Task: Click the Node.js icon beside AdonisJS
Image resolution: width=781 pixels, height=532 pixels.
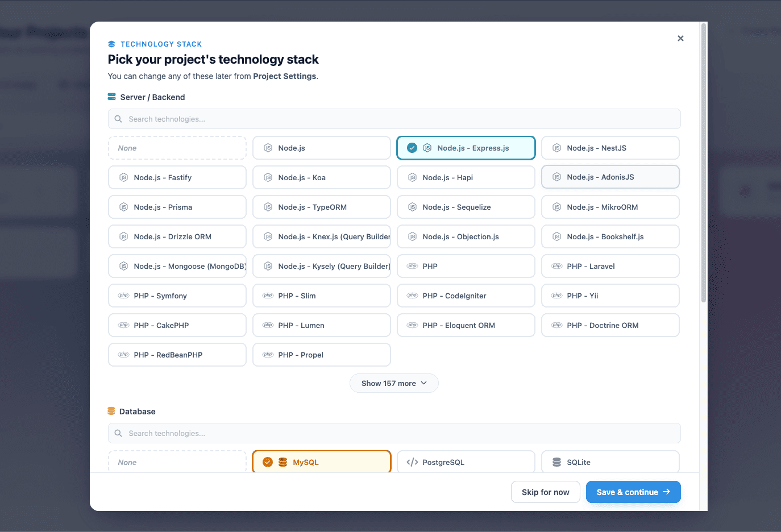Action: [x=556, y=177]
